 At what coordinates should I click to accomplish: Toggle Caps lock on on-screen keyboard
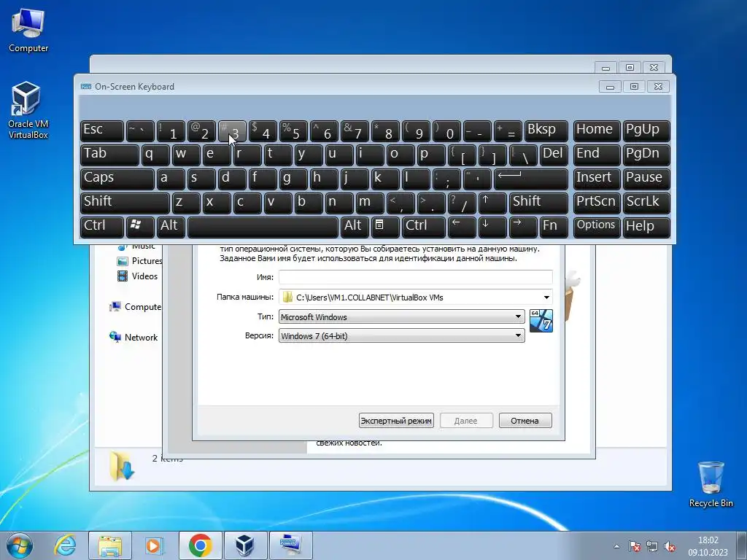pyautogui.click(x=117, y=179)
